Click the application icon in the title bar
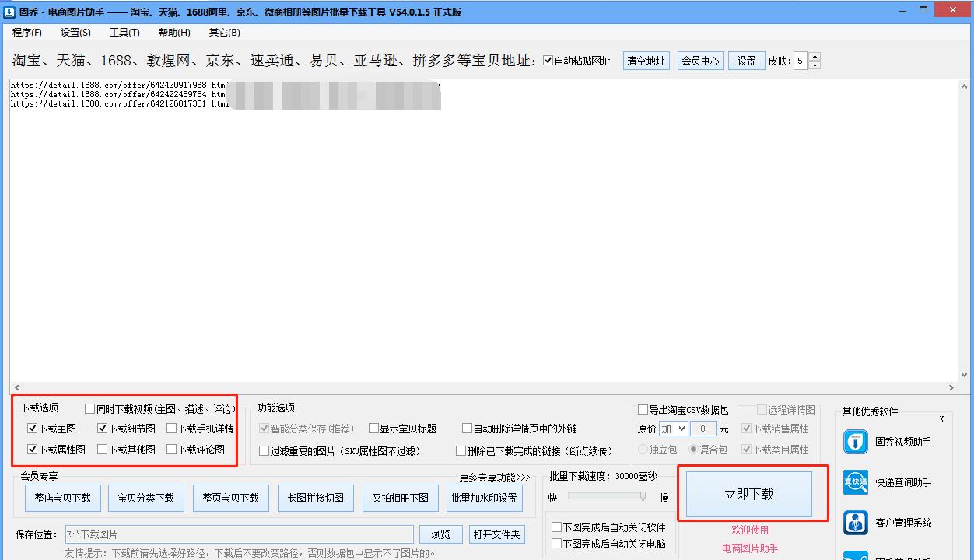The image size is (974, 560). tap(9, 9)
